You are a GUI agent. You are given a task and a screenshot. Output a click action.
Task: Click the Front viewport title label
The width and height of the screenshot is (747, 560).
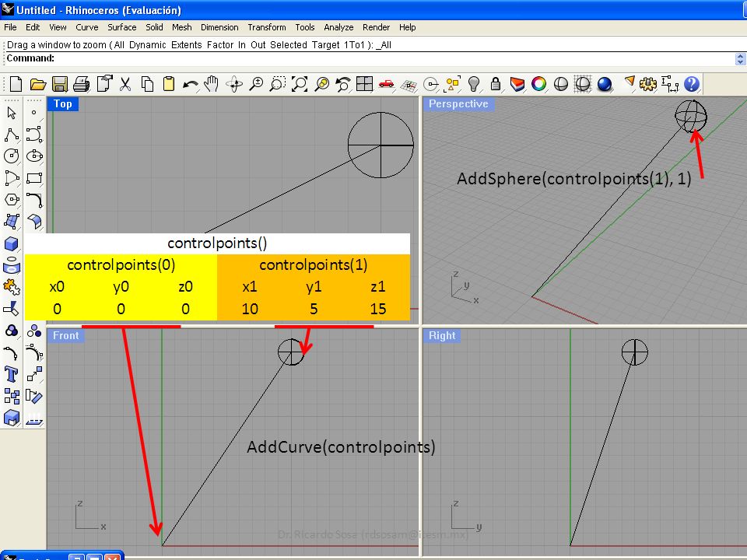coord(65,336)
